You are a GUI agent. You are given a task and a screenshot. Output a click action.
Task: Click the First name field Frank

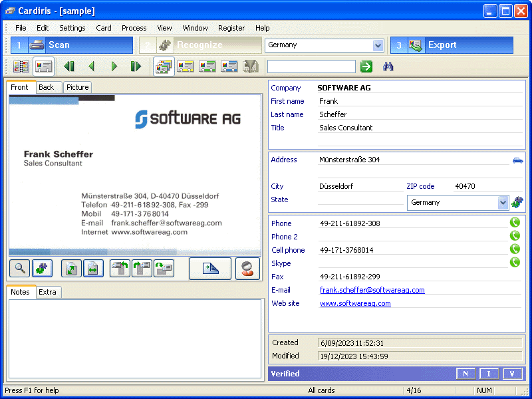click(420, 101)
